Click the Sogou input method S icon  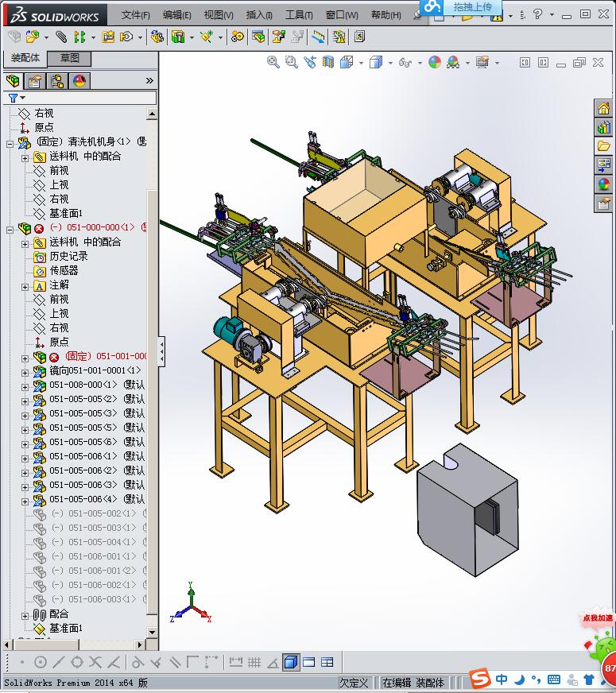480,679
